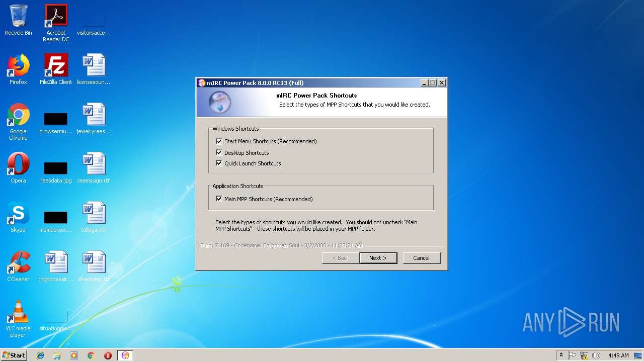
Task: Click the Opera icon in the taskbar
Action: [108, 355]
